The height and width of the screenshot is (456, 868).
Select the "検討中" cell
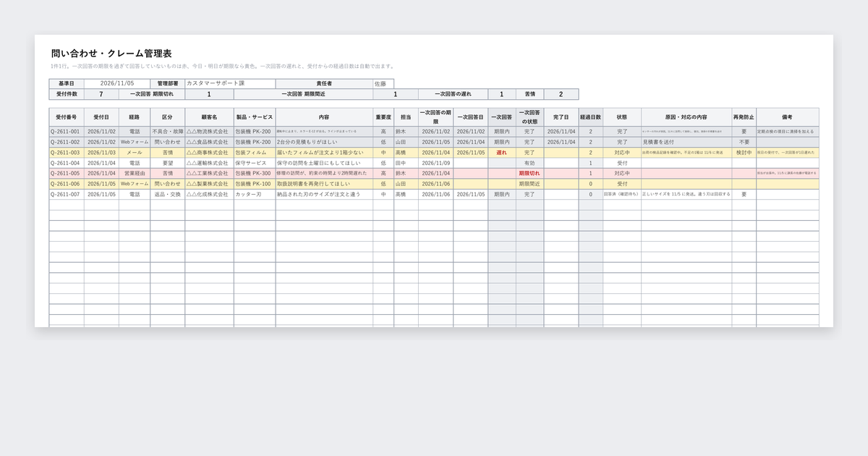pyautogui.click(x=744, y=153)
